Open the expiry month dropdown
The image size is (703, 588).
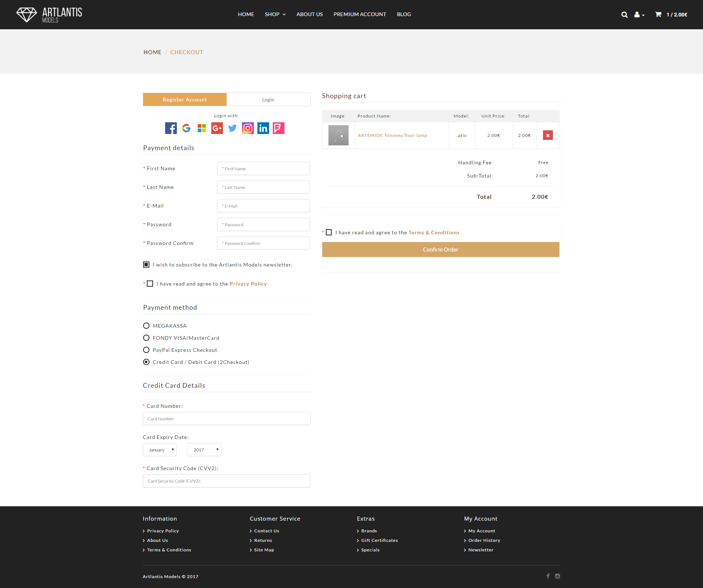coord(160,450)
